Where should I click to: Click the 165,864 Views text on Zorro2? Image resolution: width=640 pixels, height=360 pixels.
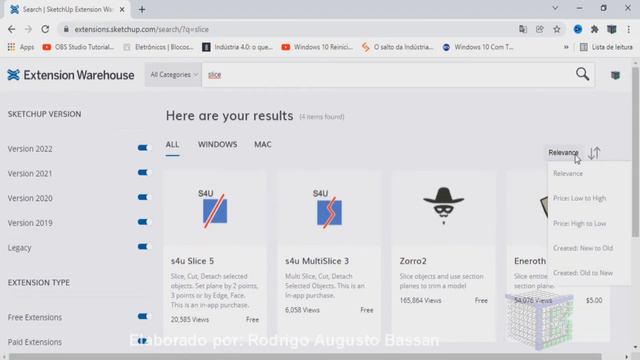pos(420,300)
